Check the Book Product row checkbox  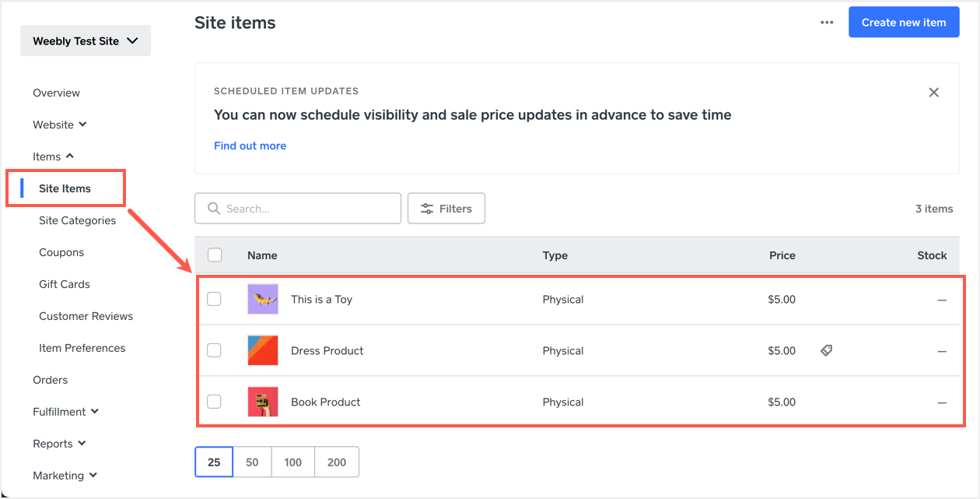click(215, 402)
